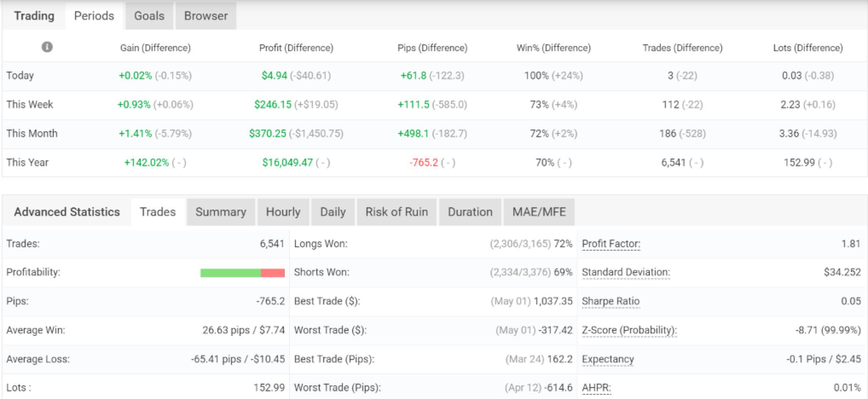Switch to the Goals tab
Image resolution: width=868 pixels, height=399 pixels.
(x=149, y=16)
